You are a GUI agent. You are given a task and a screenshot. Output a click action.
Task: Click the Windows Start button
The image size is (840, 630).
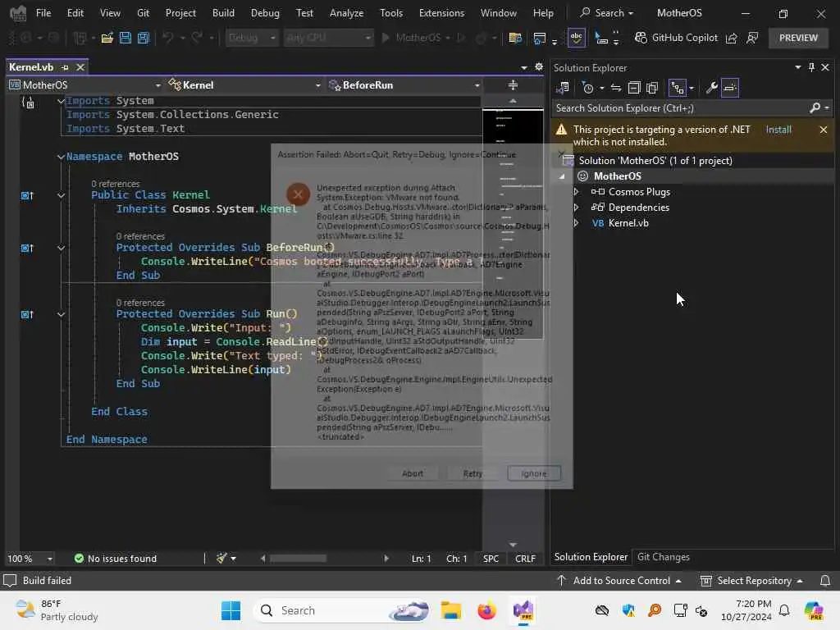[x=231, y=610]
